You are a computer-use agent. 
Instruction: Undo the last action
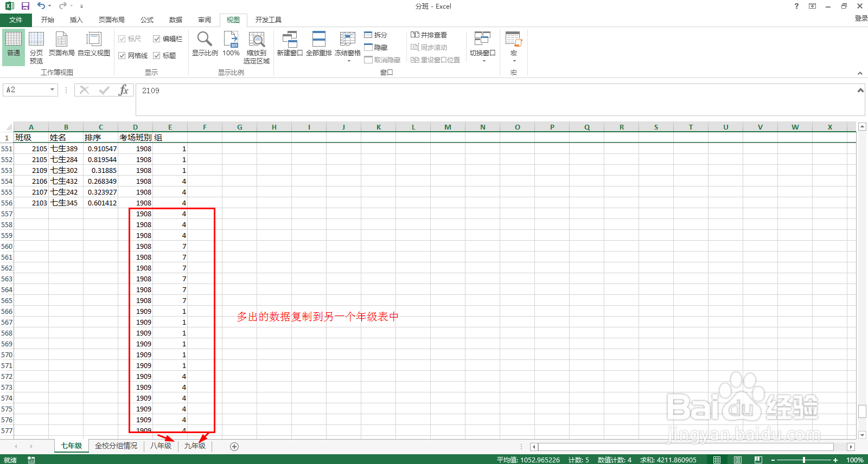tap(41, 6)
